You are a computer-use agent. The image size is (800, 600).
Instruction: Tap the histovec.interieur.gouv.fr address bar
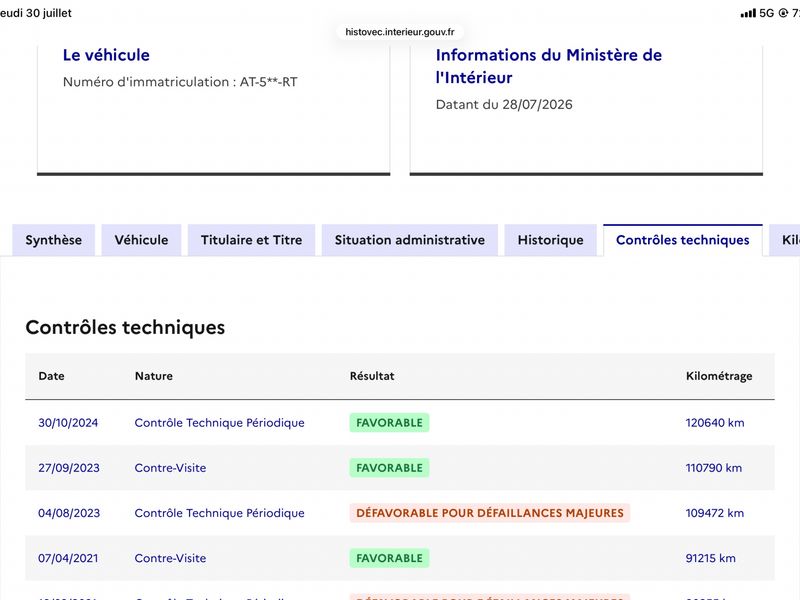point(400,32)
